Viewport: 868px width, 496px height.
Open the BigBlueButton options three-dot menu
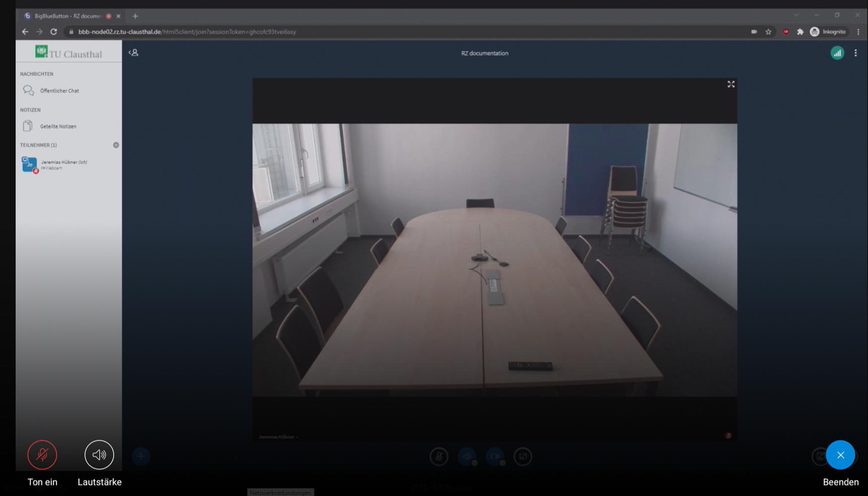856,53
